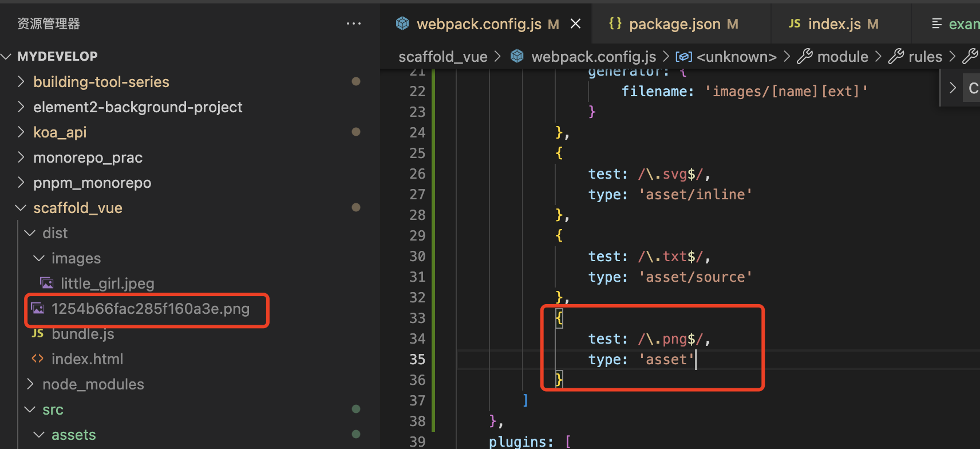
Task: Click the 'asset/inline' string on line 27
Action: tap(696, 194)
